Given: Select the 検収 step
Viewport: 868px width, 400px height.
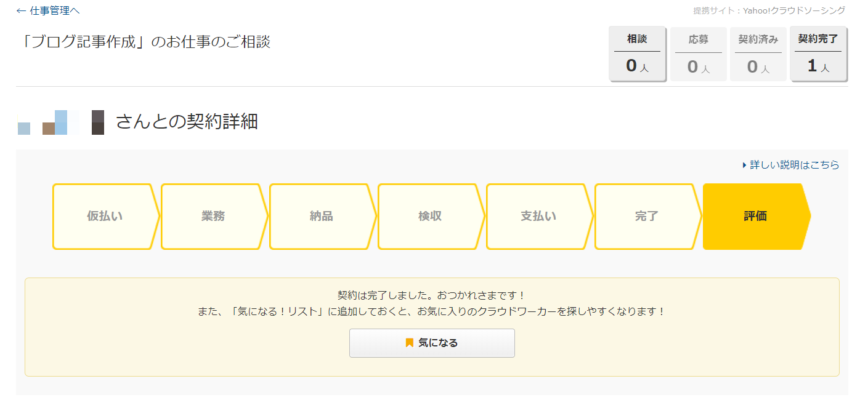Looking at the screenshot, I should coord(430,217).
